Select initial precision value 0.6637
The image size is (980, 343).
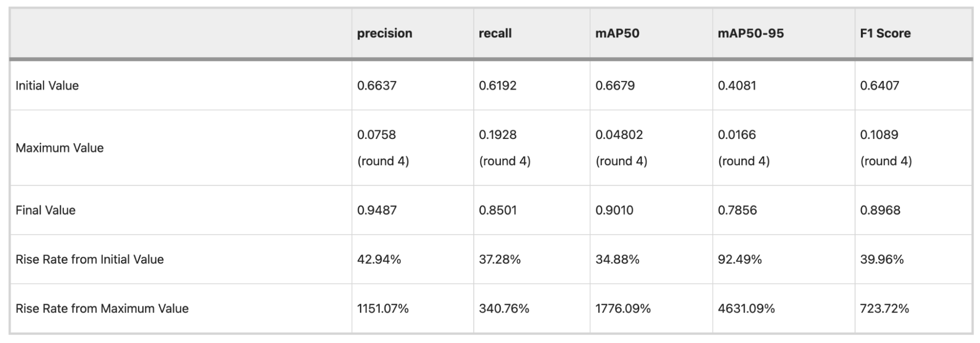(x=377, y=85)
